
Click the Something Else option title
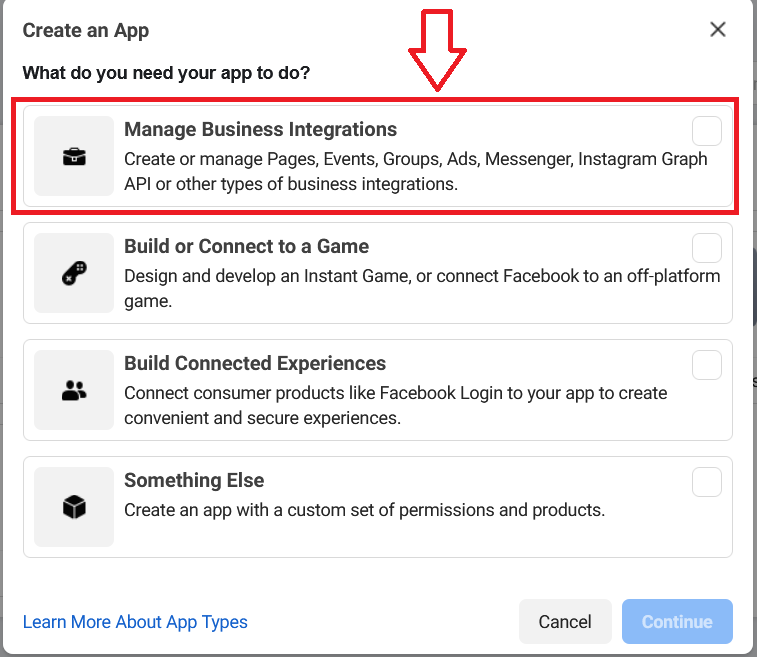pos(193,480)
